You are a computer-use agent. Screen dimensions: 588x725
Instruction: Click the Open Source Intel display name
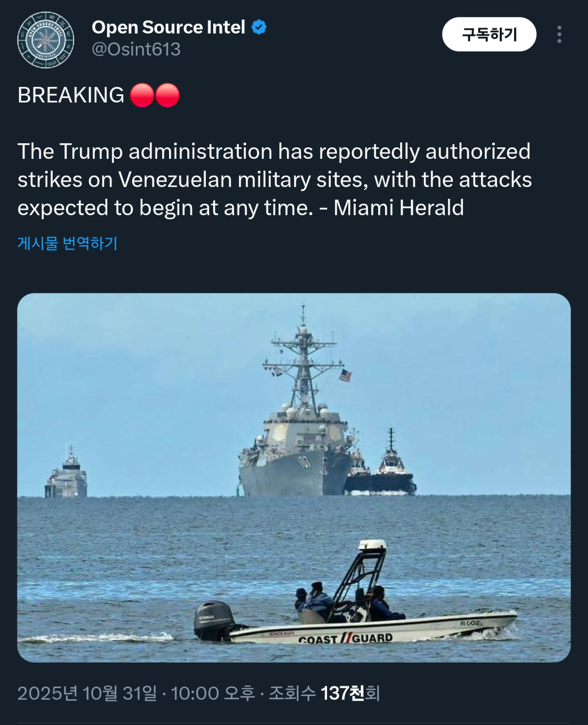tap(168, 28)
